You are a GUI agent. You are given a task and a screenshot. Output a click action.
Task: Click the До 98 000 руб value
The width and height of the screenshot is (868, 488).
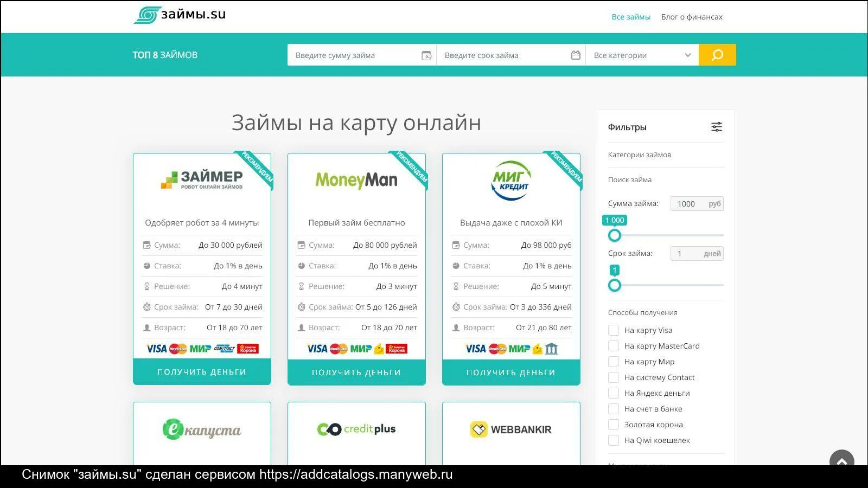546,245
